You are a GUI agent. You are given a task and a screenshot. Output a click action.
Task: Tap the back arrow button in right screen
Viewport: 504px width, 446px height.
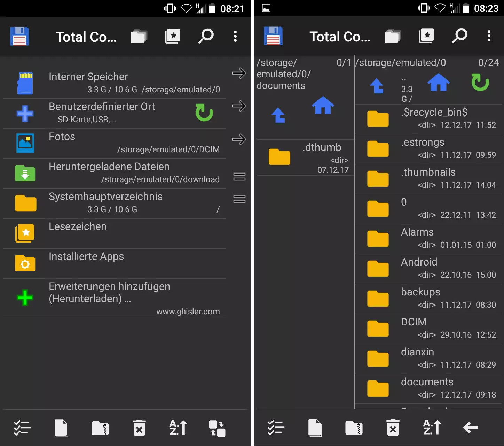coord(471,428)
